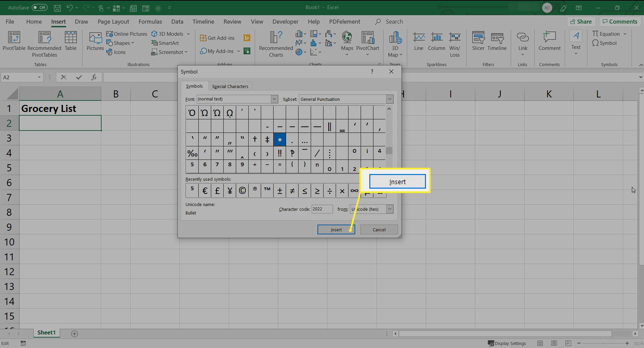Viewport: 644px width, 348px height.
Task: Switch to the Formulas tab
Action: pyautogui.click(x=150, y=22)
